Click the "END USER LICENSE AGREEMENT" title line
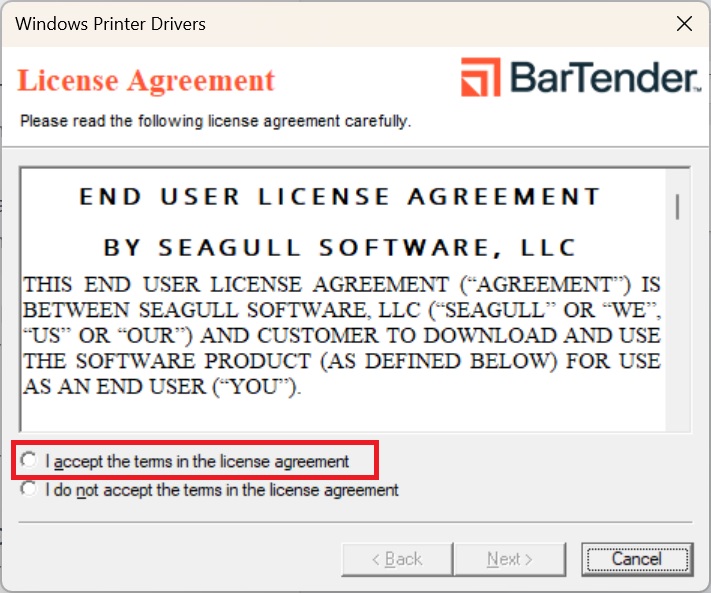The height and width of the screenshot is (593, 711). click(340, 196)
